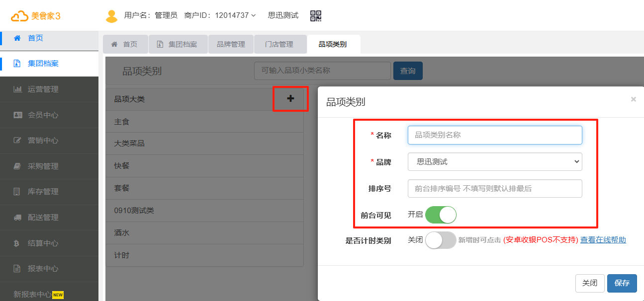Open the QR code icon in header
The image size is (644, 301).
pos(316,16)
